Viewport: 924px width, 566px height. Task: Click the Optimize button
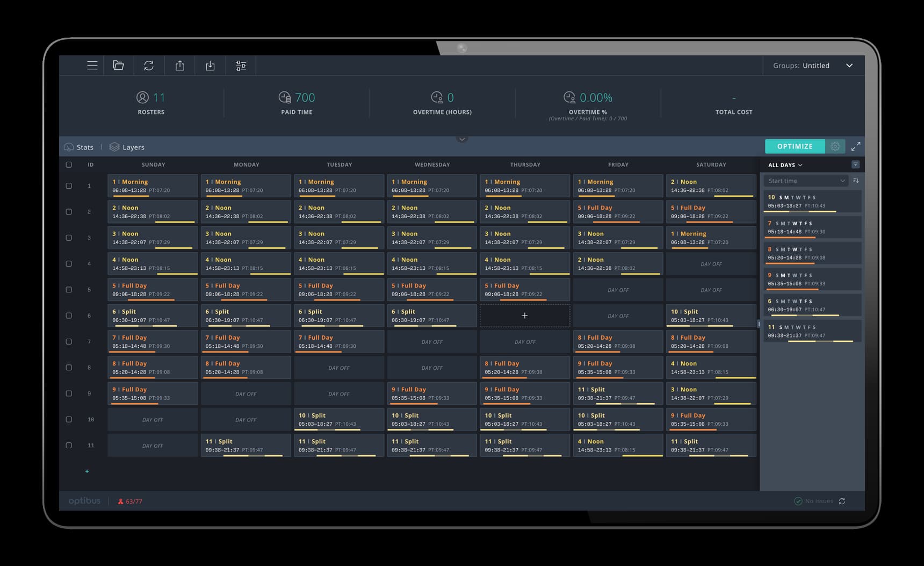click(795, 146)
